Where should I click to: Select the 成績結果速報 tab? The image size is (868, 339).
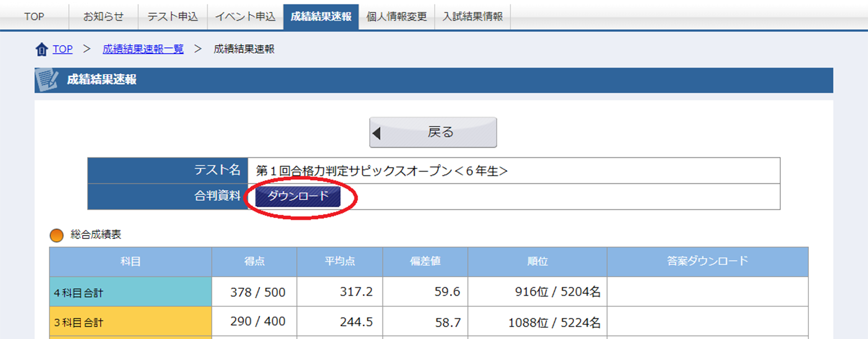click(x=321, y=16)
